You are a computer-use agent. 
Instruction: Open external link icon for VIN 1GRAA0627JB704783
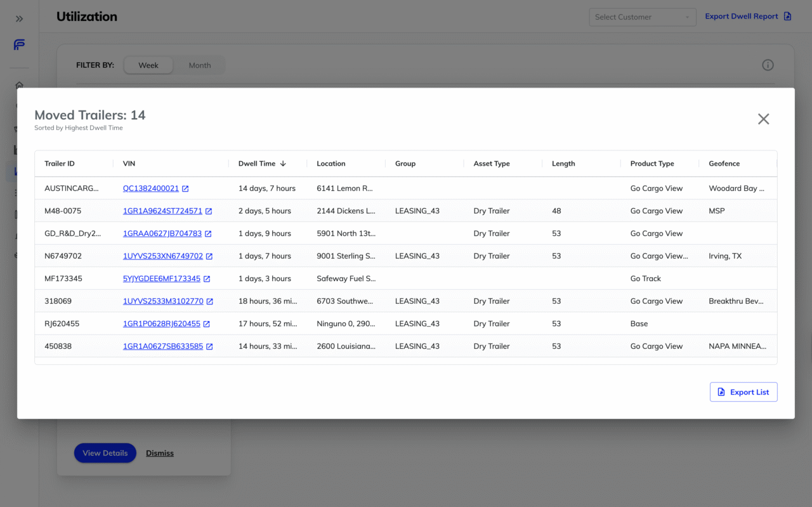(208, 234)
